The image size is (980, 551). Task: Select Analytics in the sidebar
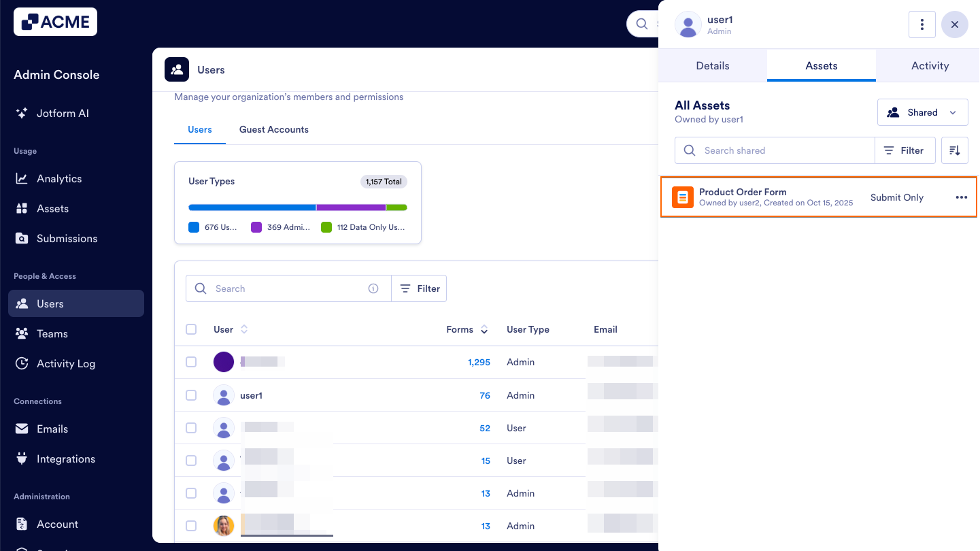(x=58, y=178)
